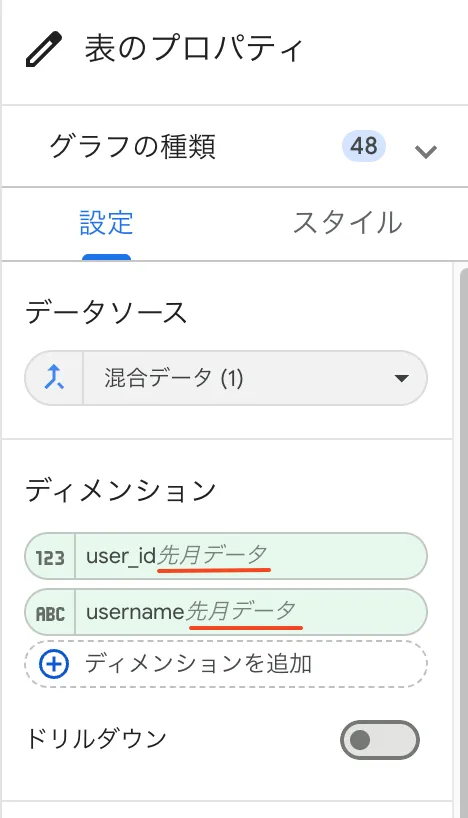
Task: Switch to the スタイル tab
Action: tap(347, 223)
